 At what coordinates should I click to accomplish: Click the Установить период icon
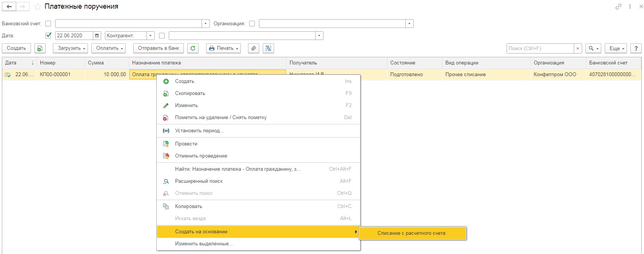[166, 131]
